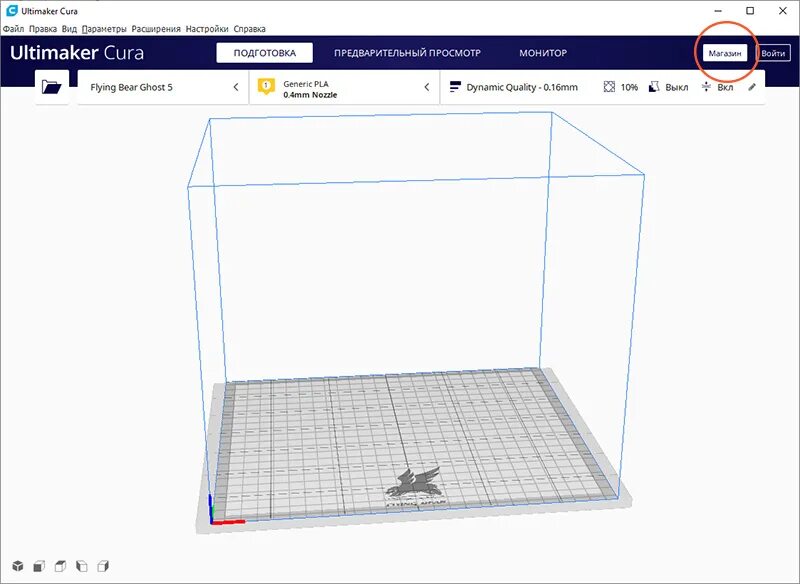
Task: Click the Flying Bear logo on the build plate
Action: [x=414, y=487]
